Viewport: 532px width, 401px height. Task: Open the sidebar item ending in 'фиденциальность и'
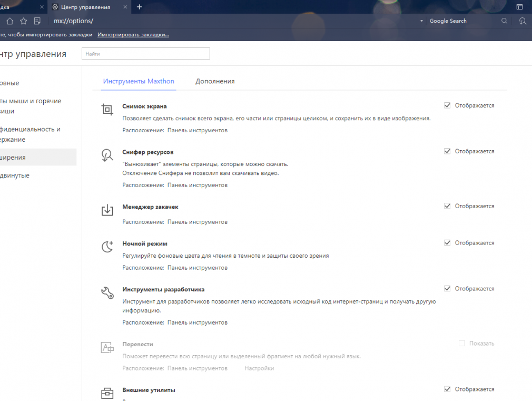(30, 134)
